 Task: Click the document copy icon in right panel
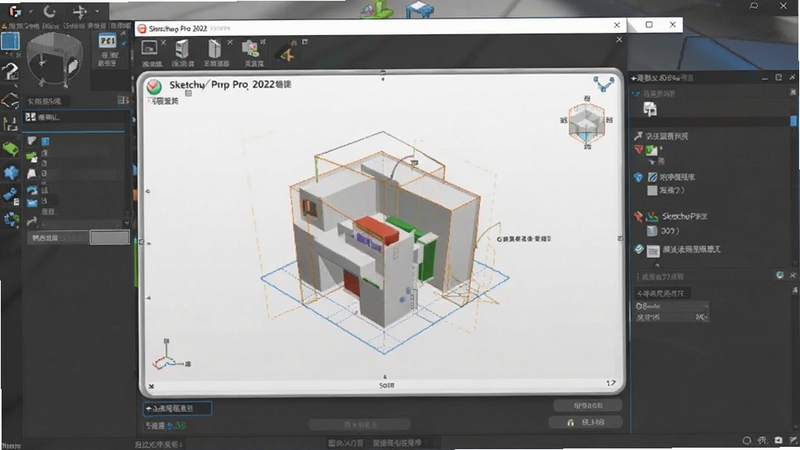tap(649, 109)
